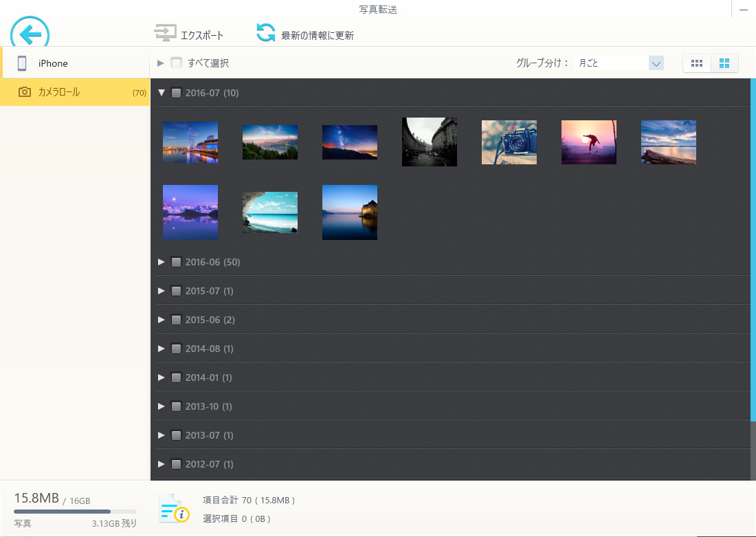Check the 2014-08 group checkbox
Image resolution: width=756 pixels, height=537 pixels.
click(x=177, y=349)
